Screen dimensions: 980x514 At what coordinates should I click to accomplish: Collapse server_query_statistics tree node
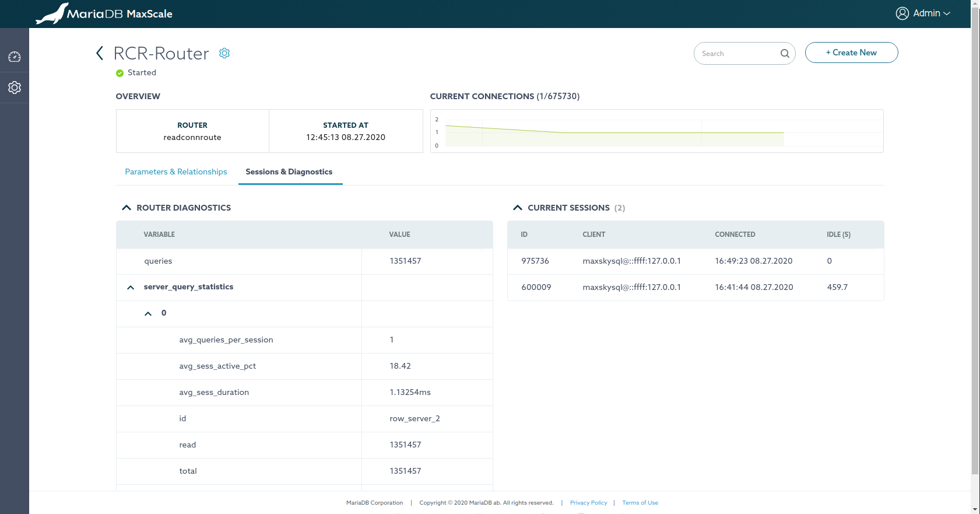tap(131, 287)
